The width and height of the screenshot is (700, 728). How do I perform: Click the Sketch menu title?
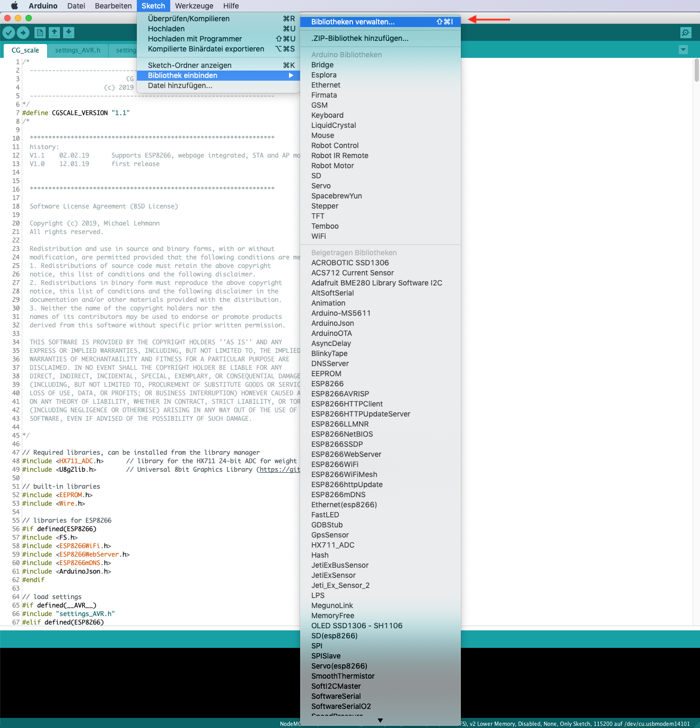point(153,6)
